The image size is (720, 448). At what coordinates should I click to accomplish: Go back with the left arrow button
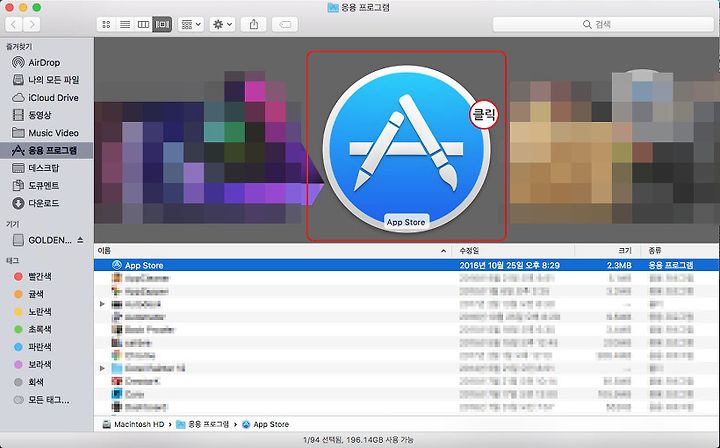[14, 24]
